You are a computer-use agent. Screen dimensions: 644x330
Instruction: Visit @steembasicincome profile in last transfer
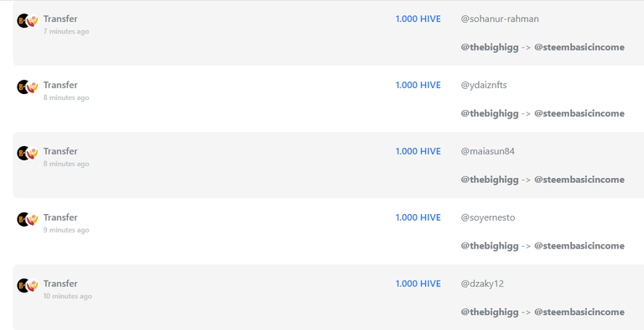pyautogui.click(x=579, y=312)
